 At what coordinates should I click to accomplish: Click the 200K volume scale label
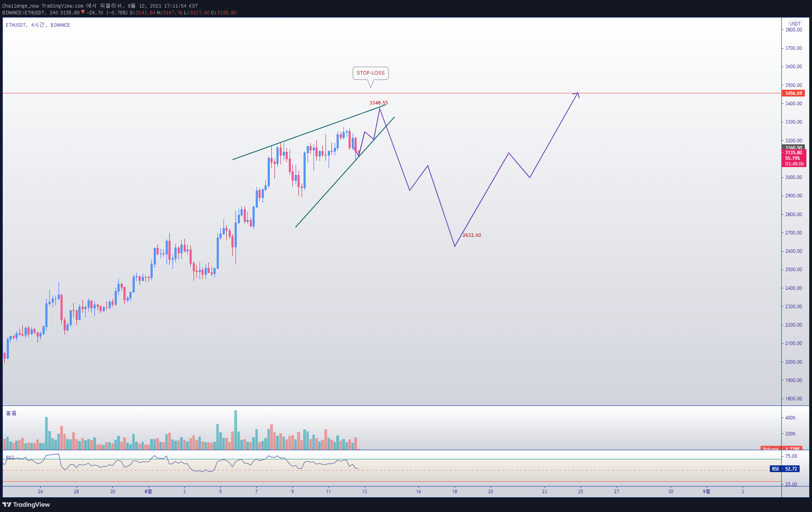[790, 434]
